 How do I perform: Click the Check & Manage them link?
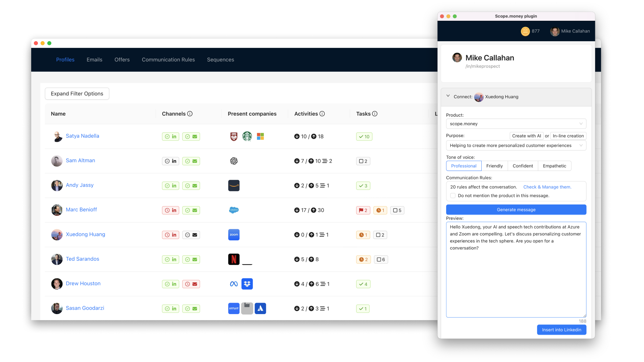coord(547,187)
